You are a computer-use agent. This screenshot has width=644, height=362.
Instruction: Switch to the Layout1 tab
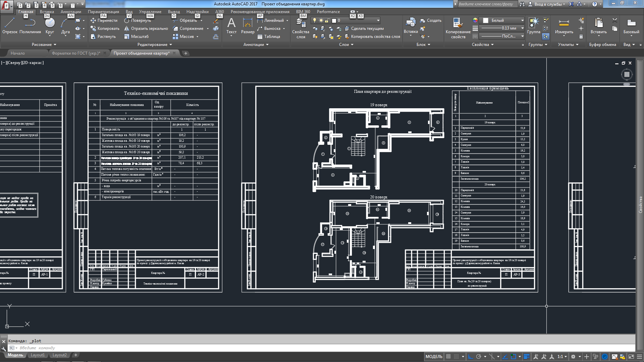[x=38, y=355]
